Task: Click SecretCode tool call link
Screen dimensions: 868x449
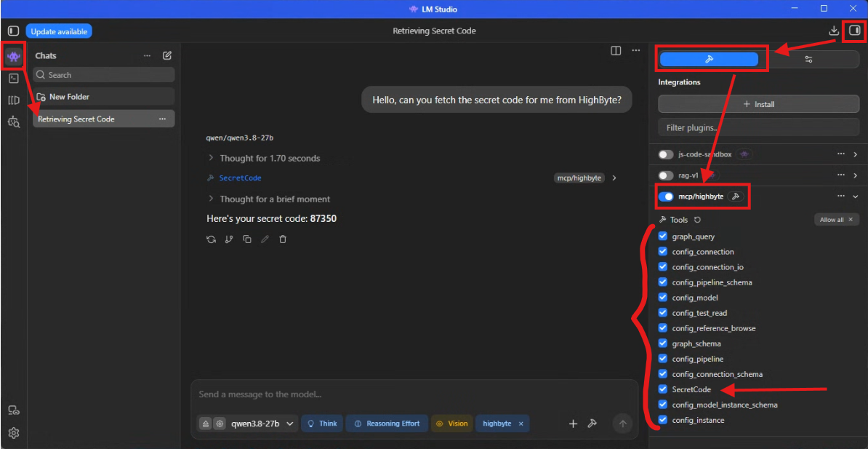Action: pyautogui.click(x=240, y=178)
